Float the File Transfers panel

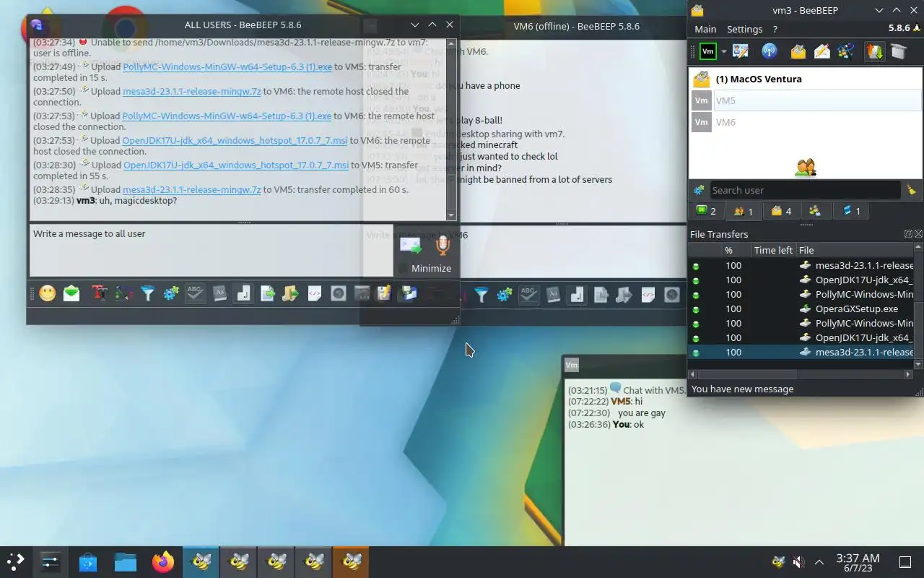coord(908,234)
